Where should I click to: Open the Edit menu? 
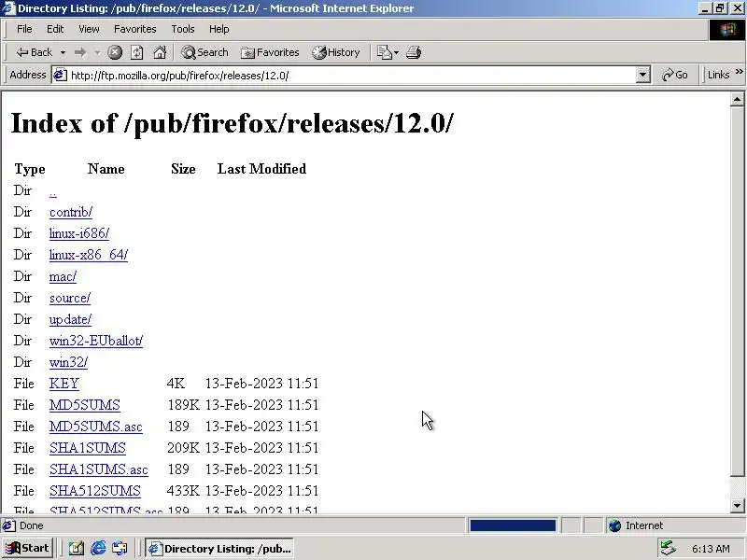[x=55, y=29]
